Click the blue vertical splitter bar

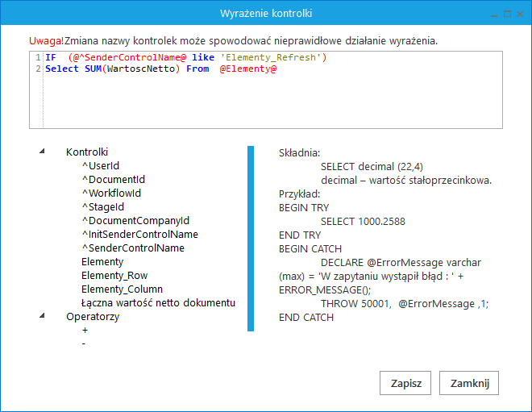point(251,239)
